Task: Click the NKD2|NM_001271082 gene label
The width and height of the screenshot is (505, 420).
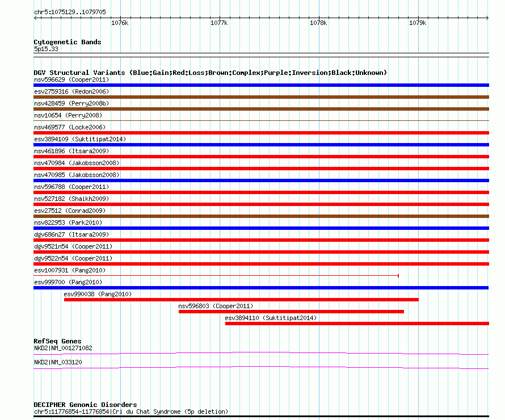Action: point(63,348)
